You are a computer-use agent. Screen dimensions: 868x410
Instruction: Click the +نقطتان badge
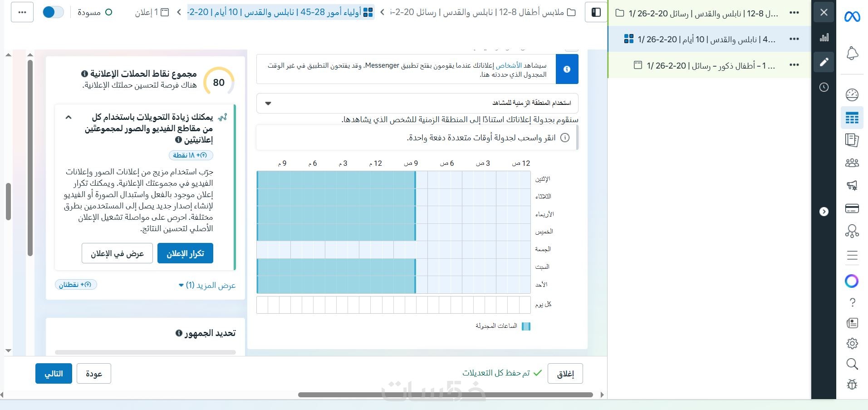pos(75,285)
